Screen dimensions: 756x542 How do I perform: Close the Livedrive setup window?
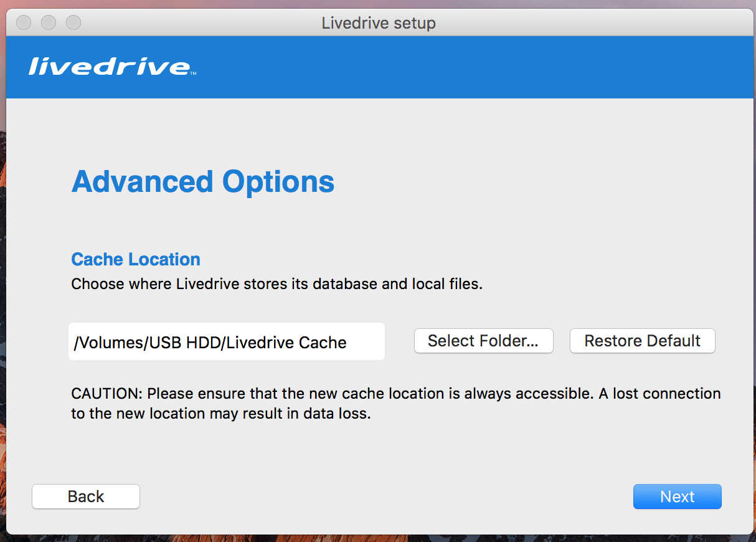pyautogui.click(x=24, y=23)
